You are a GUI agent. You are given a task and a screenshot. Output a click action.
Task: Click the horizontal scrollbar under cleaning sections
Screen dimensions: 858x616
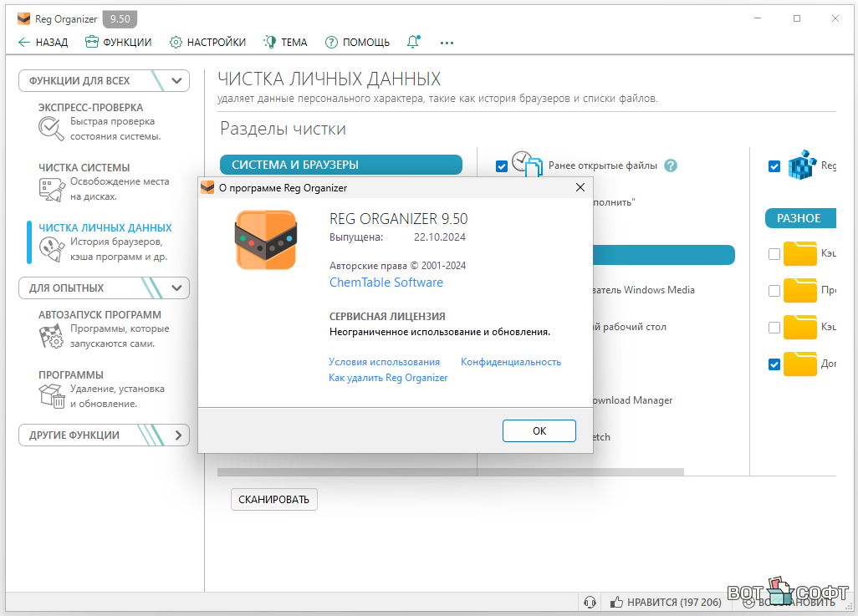[x=450, y=472]
